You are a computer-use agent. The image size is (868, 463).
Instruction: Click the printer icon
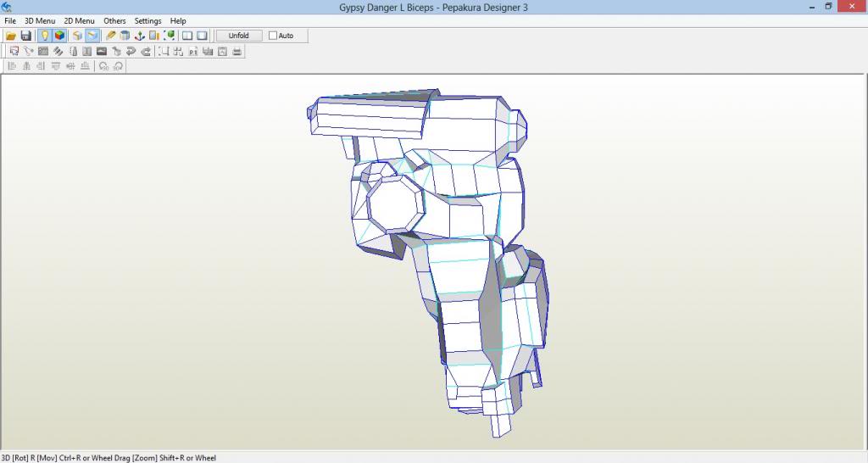click(x=237, y=52)
